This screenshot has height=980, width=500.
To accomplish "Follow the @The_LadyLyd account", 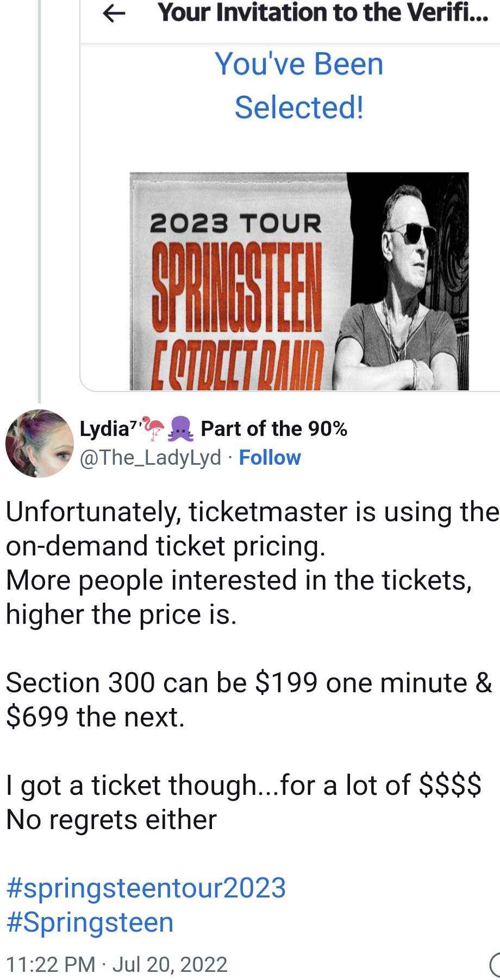I will (x=270, y=458).
